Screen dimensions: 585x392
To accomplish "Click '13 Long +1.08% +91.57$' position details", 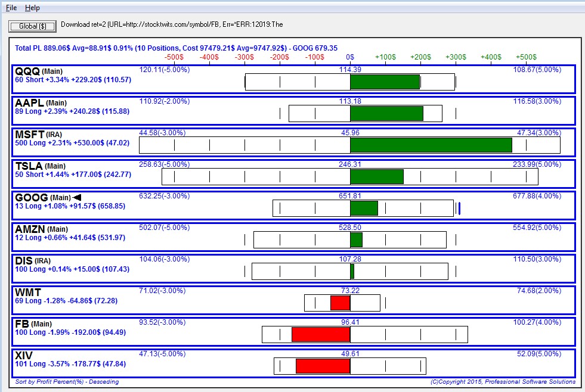I will (x=70, y=206).
